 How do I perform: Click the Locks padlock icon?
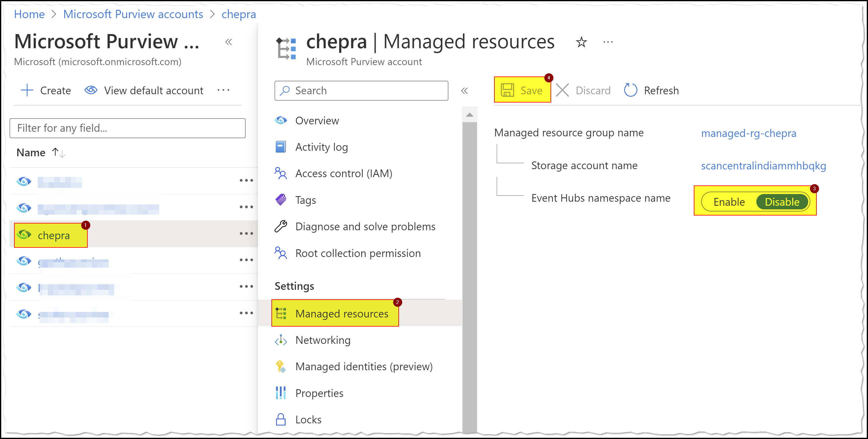click(x=281, y=420)
